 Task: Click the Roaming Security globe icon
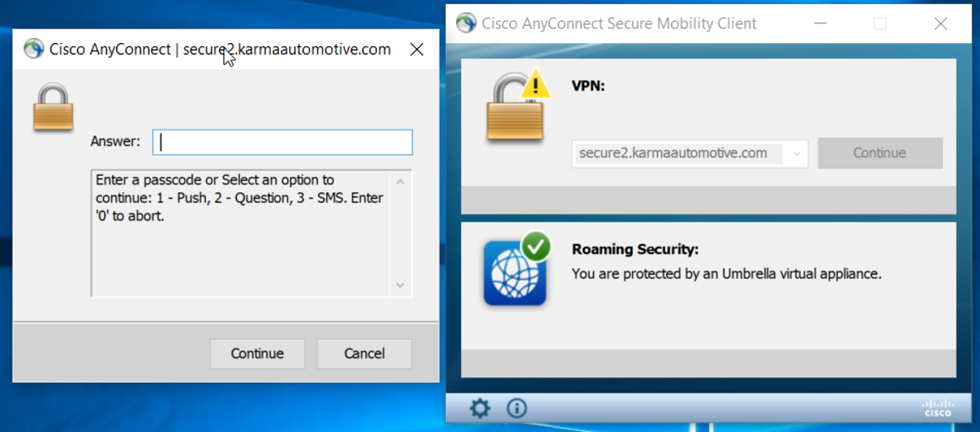(515, 271)
